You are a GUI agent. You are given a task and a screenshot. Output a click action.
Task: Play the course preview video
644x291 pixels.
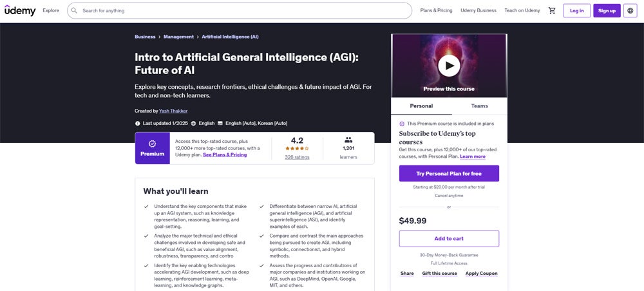click(x=449, y=66)
